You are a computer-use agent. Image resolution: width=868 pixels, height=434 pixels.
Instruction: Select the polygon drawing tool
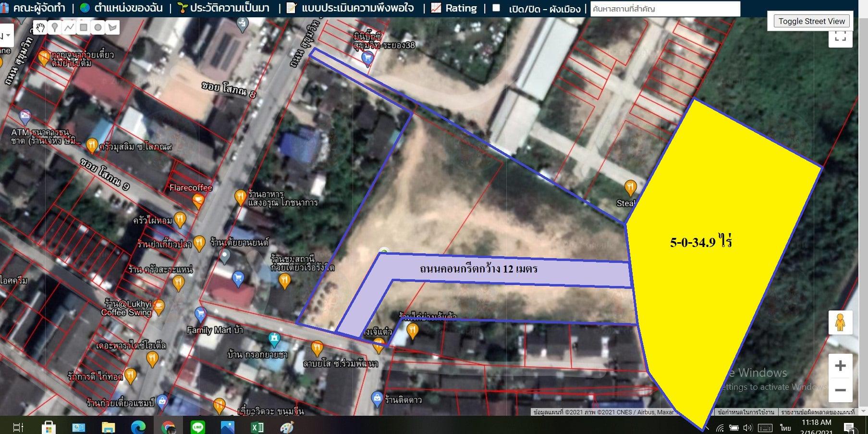pos(112,27)
